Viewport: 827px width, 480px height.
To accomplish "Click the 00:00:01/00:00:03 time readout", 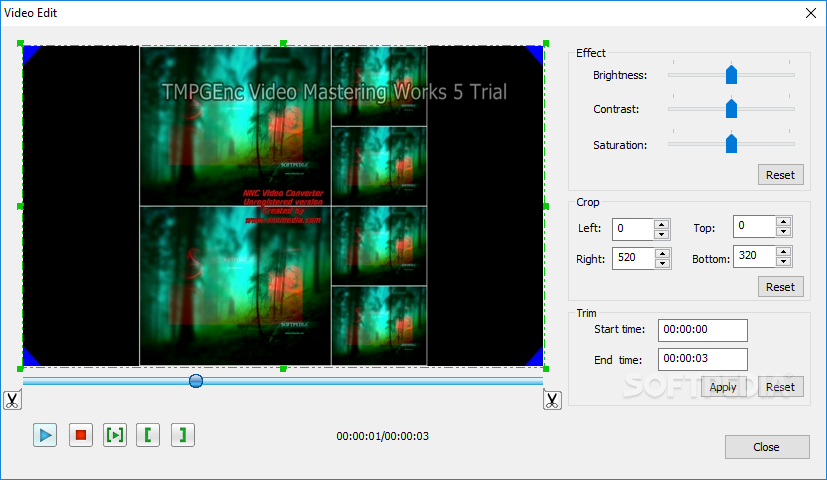I will (382, 436).
